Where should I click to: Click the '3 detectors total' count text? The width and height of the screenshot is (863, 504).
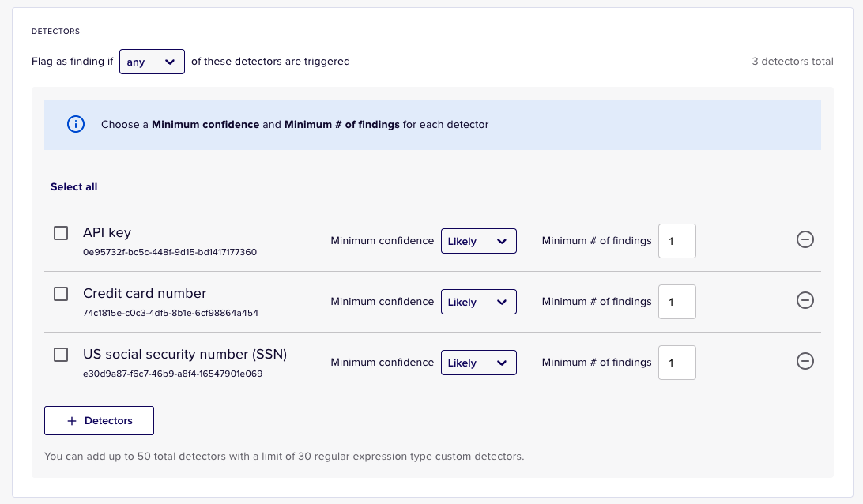pos(792,62)
